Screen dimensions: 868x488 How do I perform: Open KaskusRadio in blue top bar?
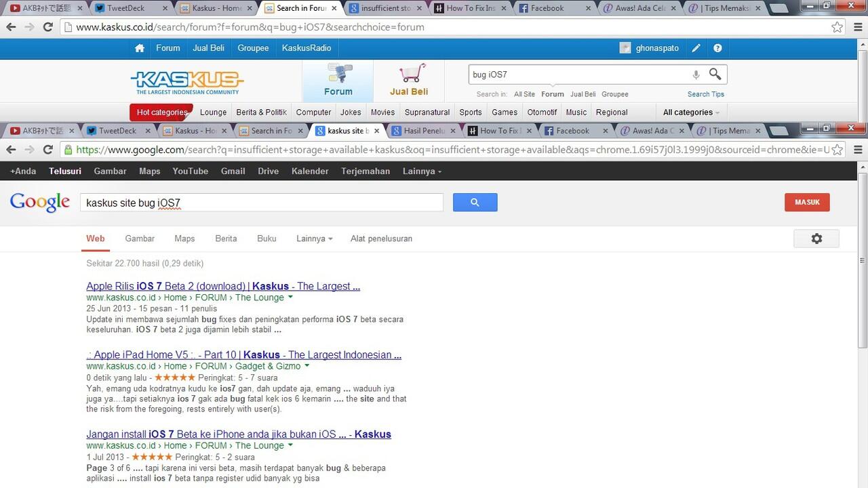[x=307, y=48]
